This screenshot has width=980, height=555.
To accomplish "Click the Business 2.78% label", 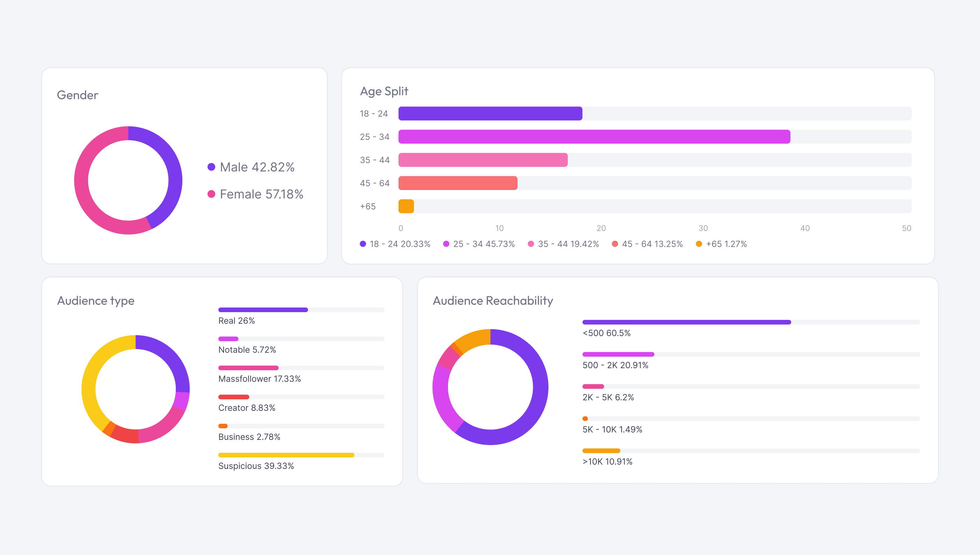I will 249,437.
